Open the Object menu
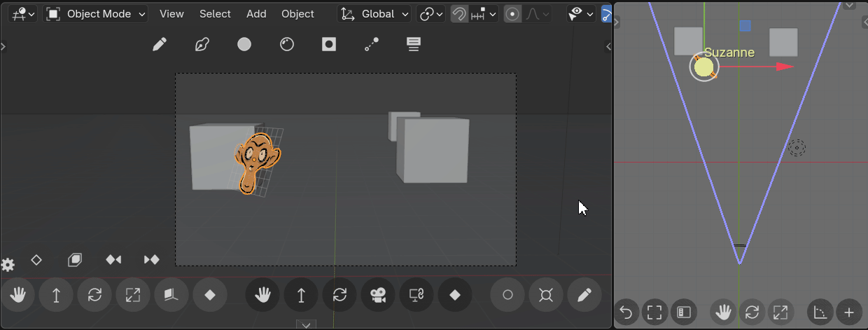 point(297,13)
